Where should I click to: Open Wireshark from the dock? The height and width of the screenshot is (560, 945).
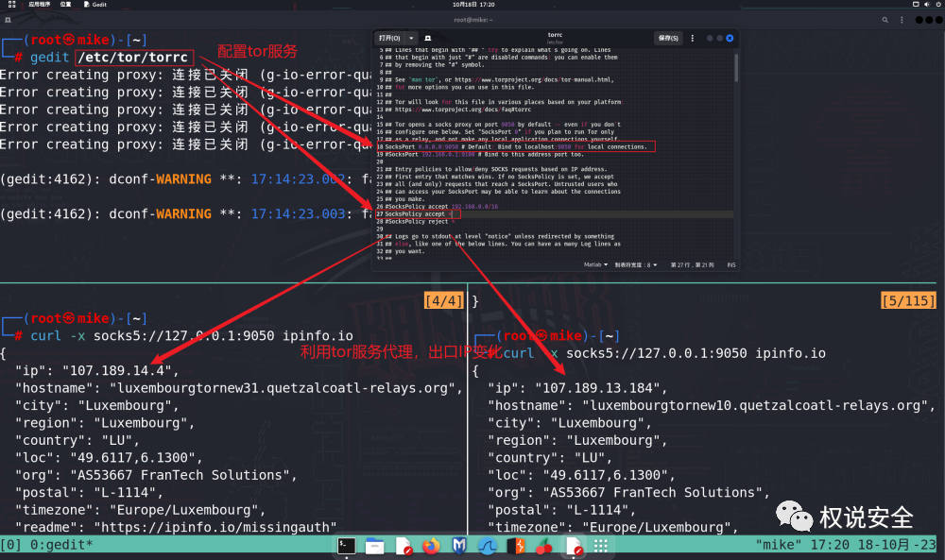pyautogui.click(x=488, y=546)
